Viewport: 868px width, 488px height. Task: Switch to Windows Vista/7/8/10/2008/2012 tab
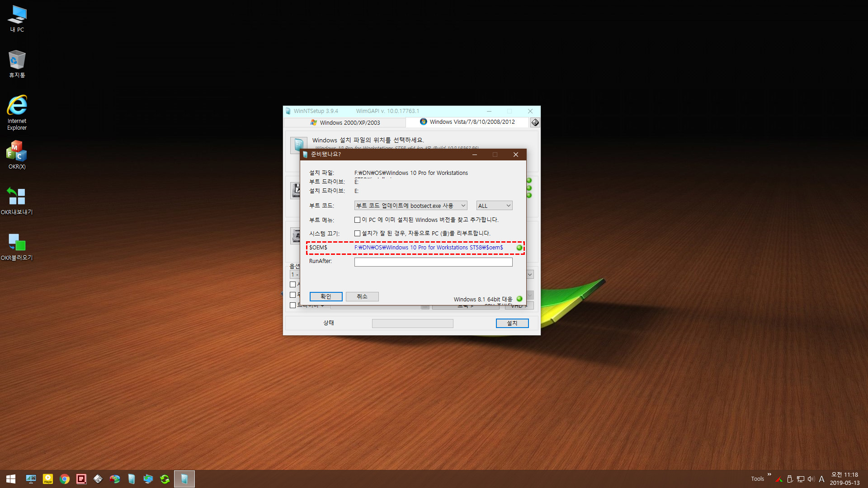click(x=467, y=122)
